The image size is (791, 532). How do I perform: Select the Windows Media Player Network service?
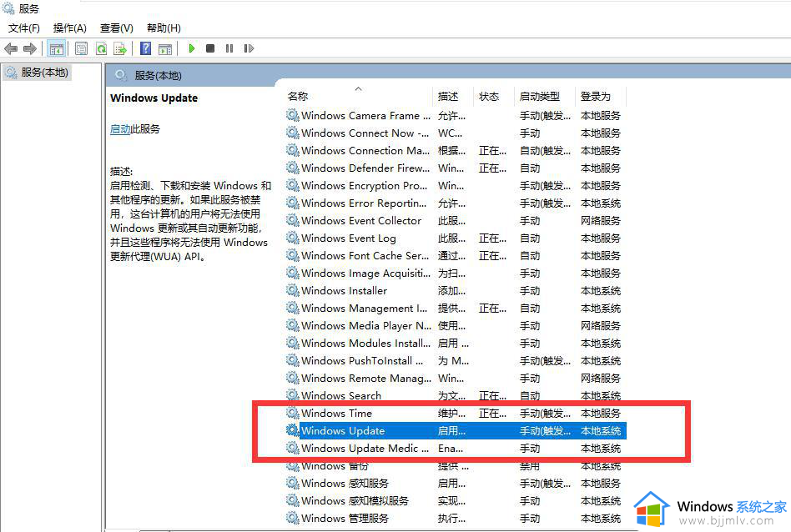click(366, 326)
